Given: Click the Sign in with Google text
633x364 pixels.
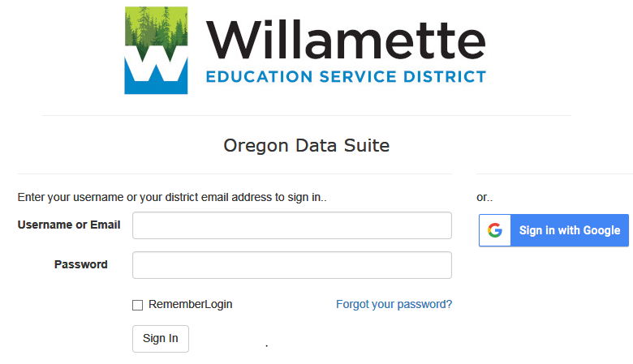Looking at the screenshot, I should tap(570, 230).
